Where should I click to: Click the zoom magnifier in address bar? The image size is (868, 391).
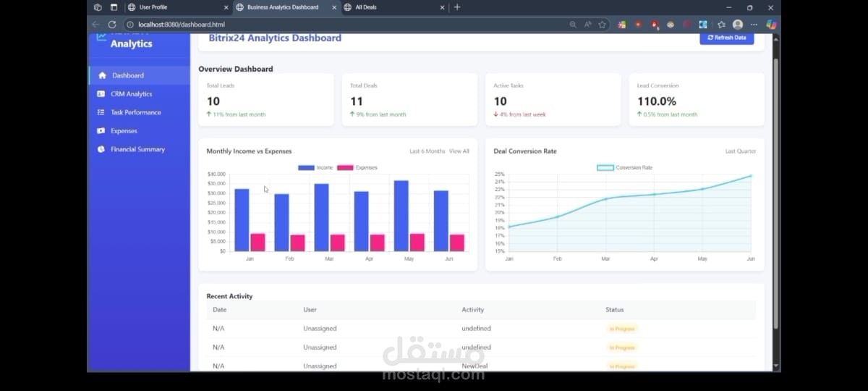pos(573,25)
